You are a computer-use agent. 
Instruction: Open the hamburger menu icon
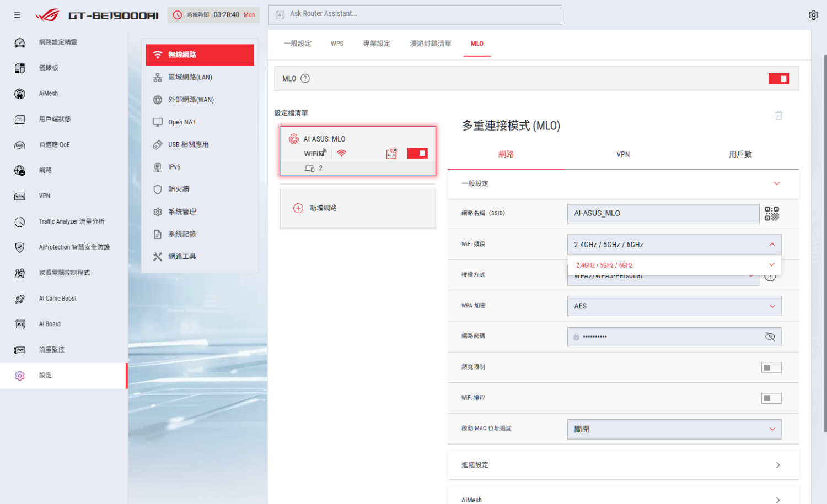coord(17,15)
